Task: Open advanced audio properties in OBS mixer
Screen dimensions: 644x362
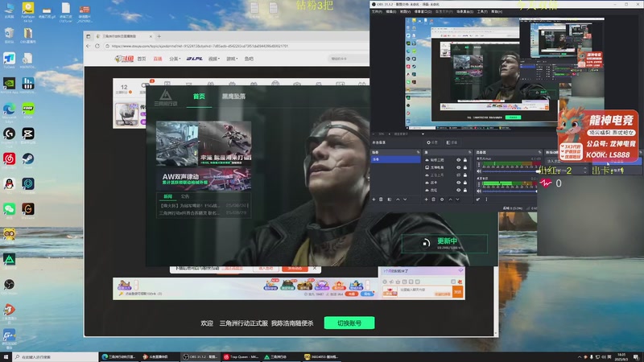Action: pos(478,200)
